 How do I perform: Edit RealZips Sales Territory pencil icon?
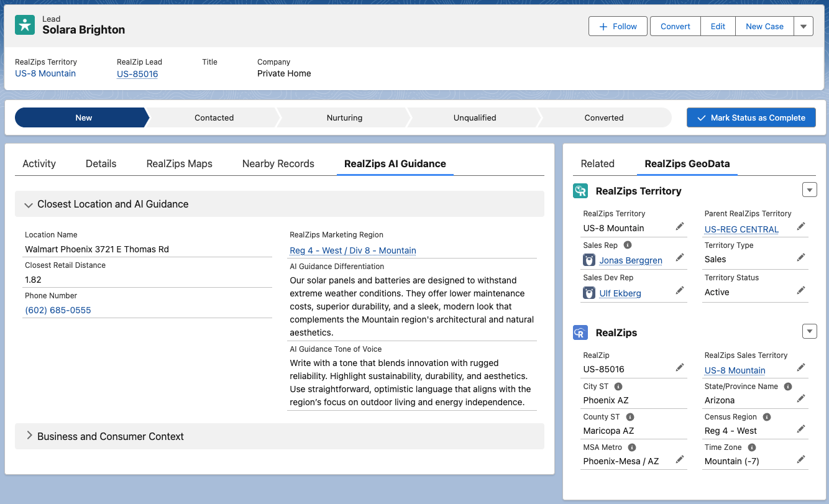[801, 368]
